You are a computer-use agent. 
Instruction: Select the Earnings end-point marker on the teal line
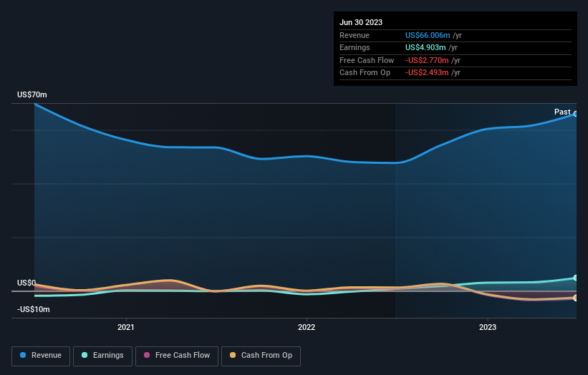(x=576, y=278)
